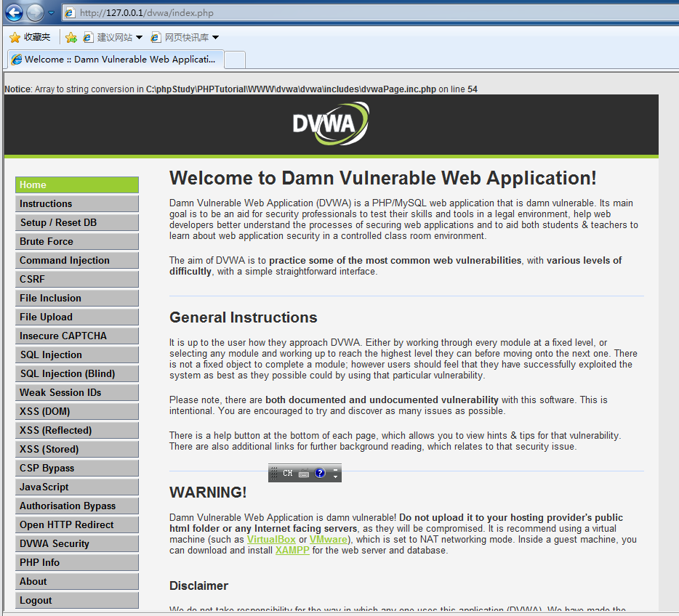Open the File Upload module

pos(77,317)
